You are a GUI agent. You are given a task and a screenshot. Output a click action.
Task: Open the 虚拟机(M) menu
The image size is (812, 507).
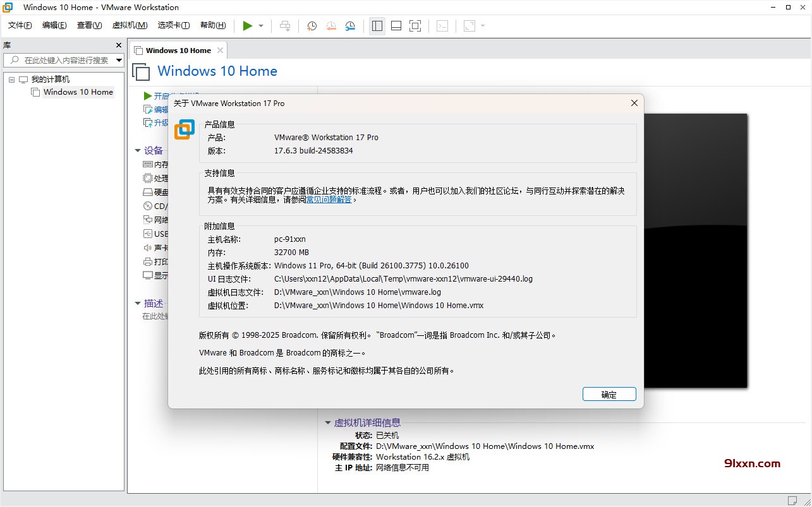[130, 25]
